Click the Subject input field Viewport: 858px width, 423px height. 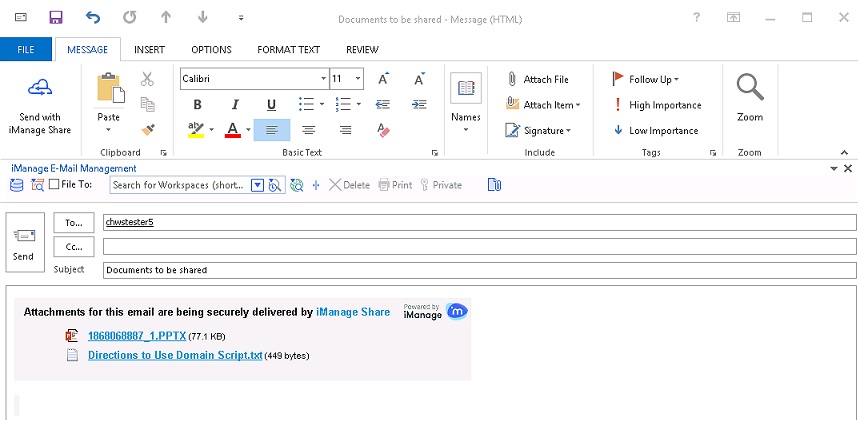[x=480, y=270]
